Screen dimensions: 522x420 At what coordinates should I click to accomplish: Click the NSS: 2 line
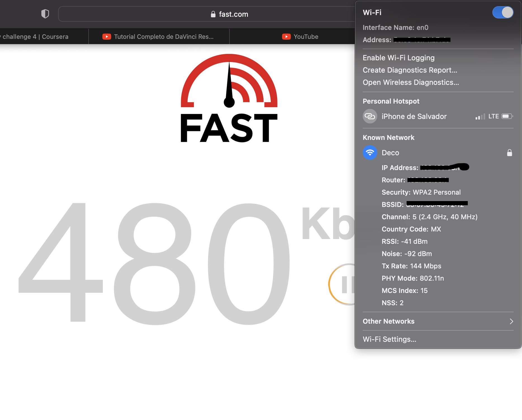coord(393,303)
